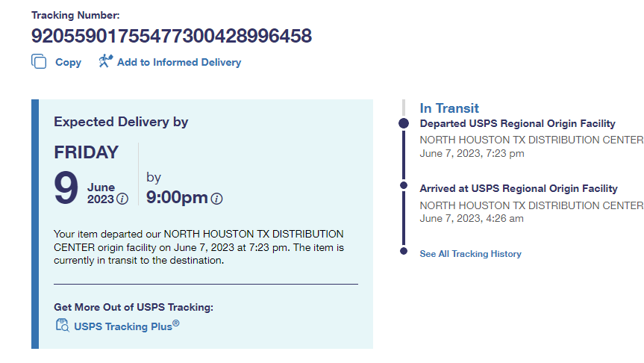This screenshot has height=363, width=644.
Task: Click the Copy icon under tracking number
Action: click(39, 62)
